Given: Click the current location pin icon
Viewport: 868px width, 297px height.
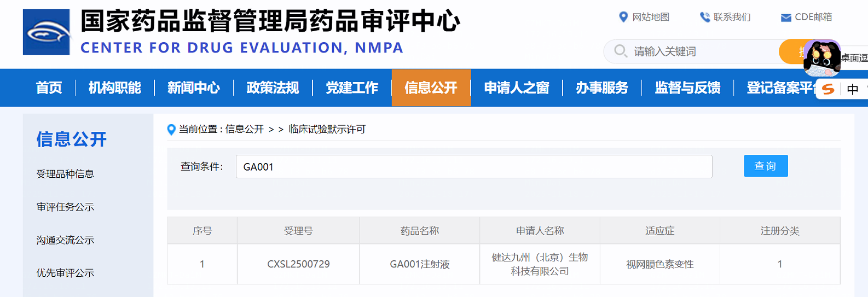Looking at the screenshot, I should click(171, 130).
